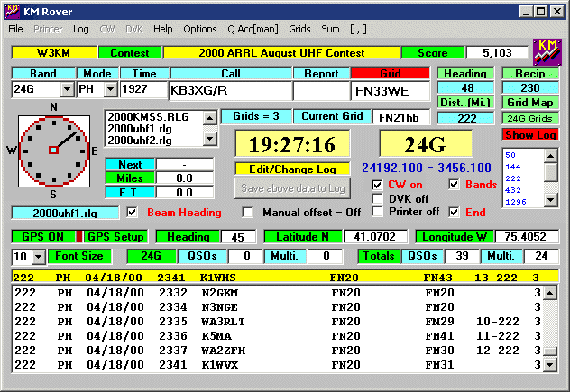This screenshot has height=392, width=570.
Task: Click the KM logo icon beside Score
Action: [x=547, y=52]
